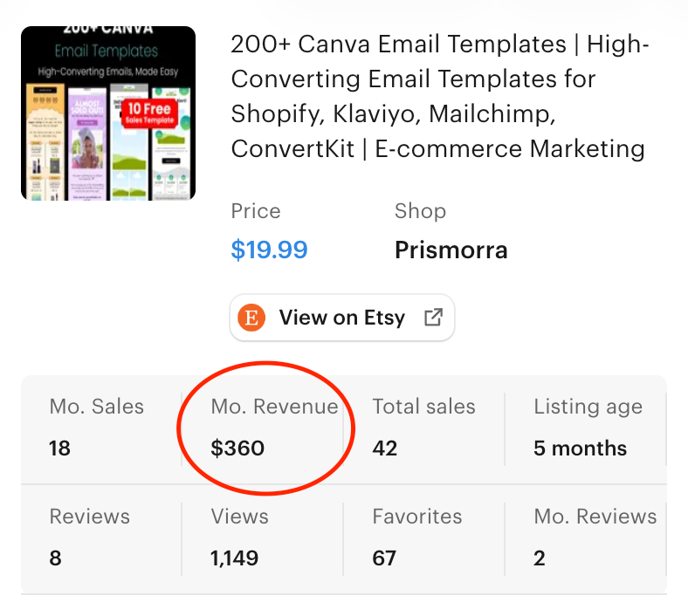Click the $360 monthly revenue value

(237, 448)
